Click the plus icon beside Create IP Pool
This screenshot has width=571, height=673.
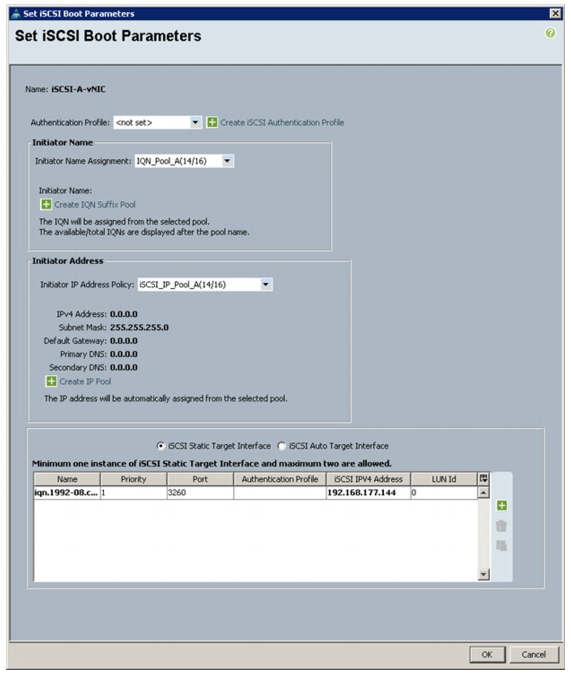[x=51, y=381]
